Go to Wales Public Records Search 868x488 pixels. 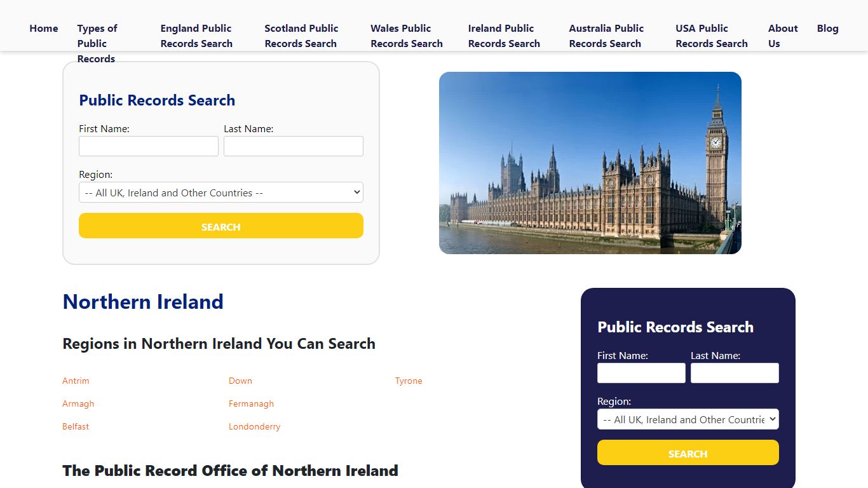pos(407,36)
